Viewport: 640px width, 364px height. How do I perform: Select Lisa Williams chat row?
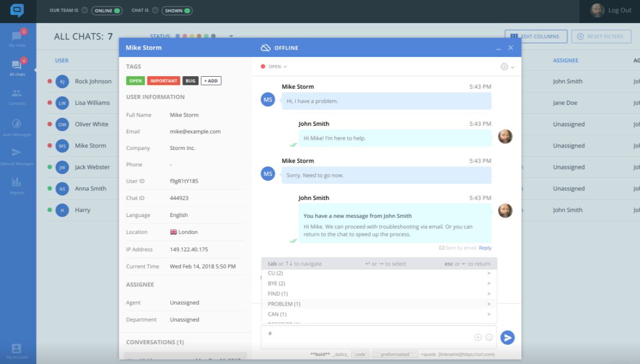pos(82,103)
